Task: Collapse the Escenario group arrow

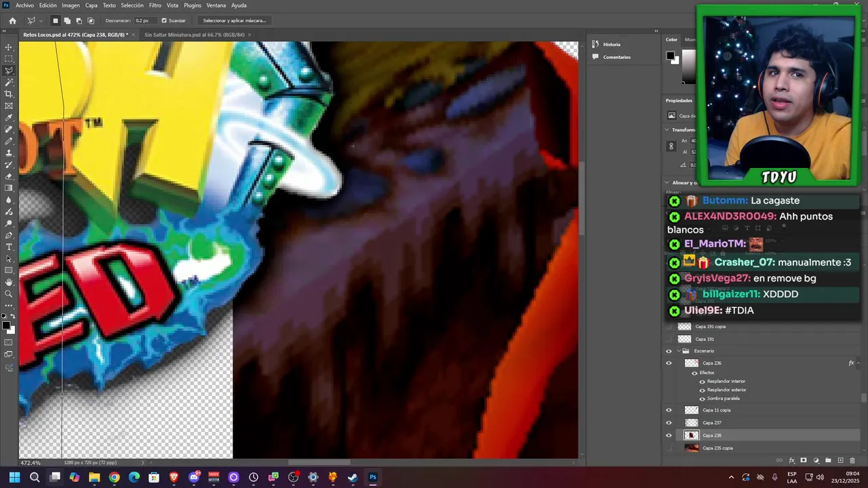Action: pyautogui.click(x=677, y=351)
